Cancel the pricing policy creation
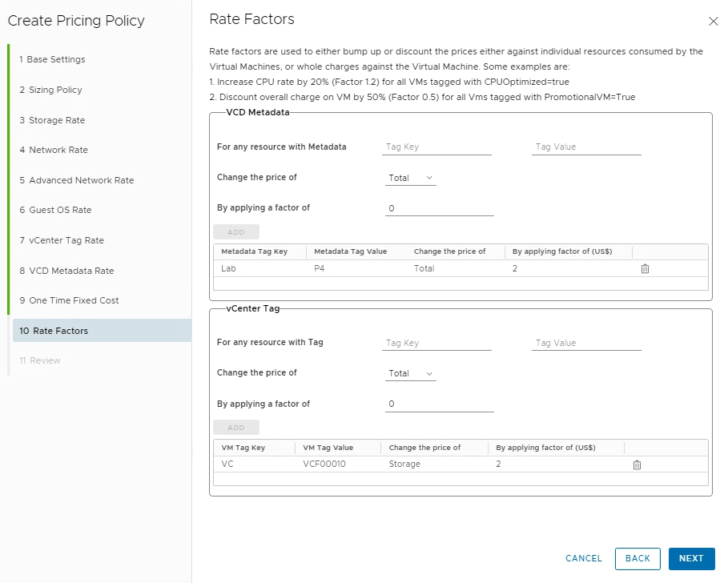Screen dimensions: 728x583 583,559
